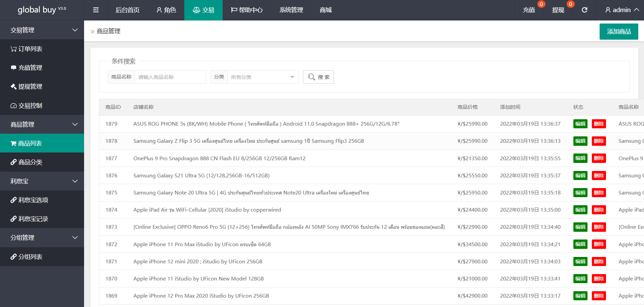Viewport: 644px width, 307px height.
Task: Click the refresh icon in top bar
Action: point(584,10)
